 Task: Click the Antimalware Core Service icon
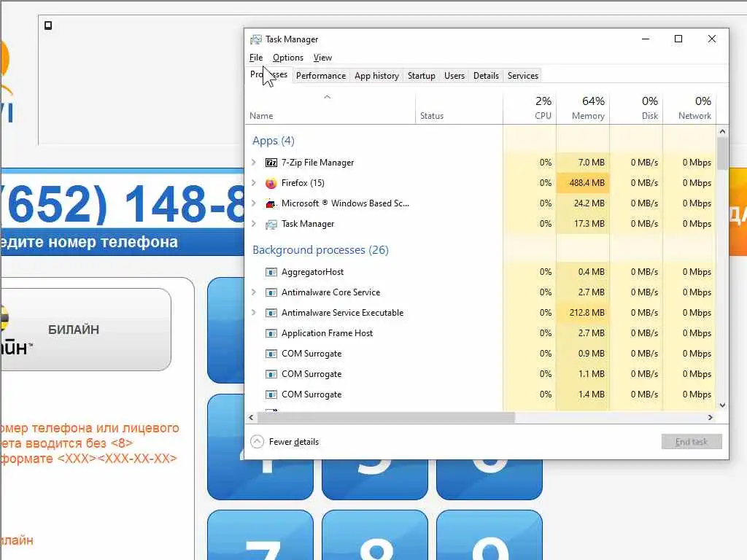point(271,293)
